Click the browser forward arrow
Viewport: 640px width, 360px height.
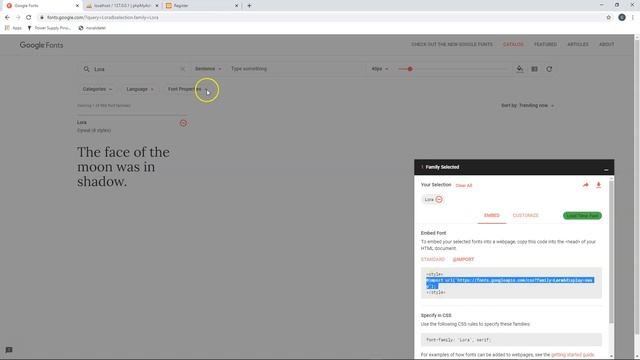(18, 18)
